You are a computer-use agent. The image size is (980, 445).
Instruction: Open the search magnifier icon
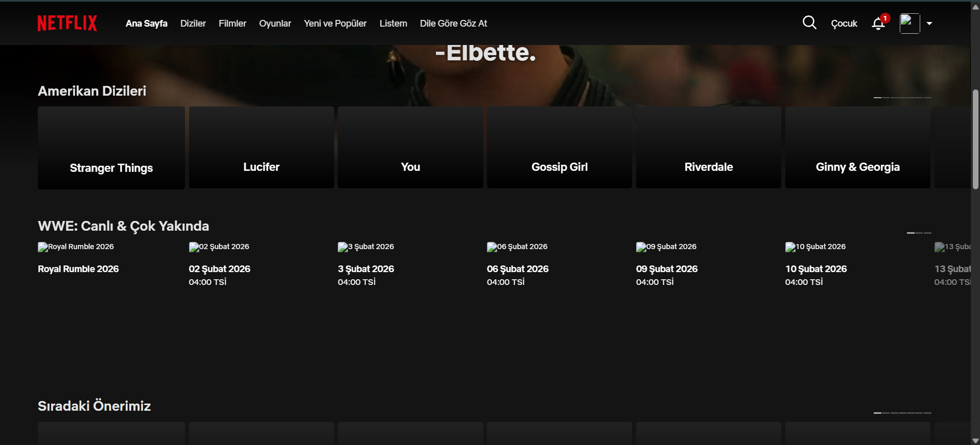click(809, 23)
